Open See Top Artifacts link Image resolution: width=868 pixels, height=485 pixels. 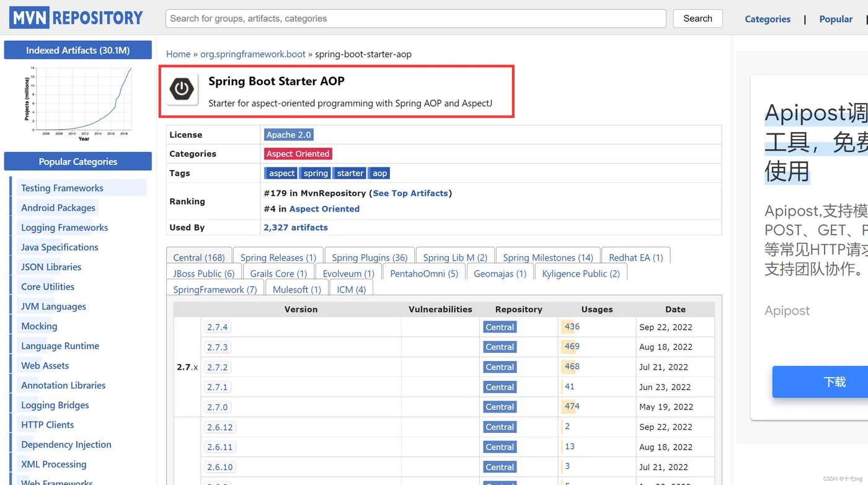tap(410, 194)
